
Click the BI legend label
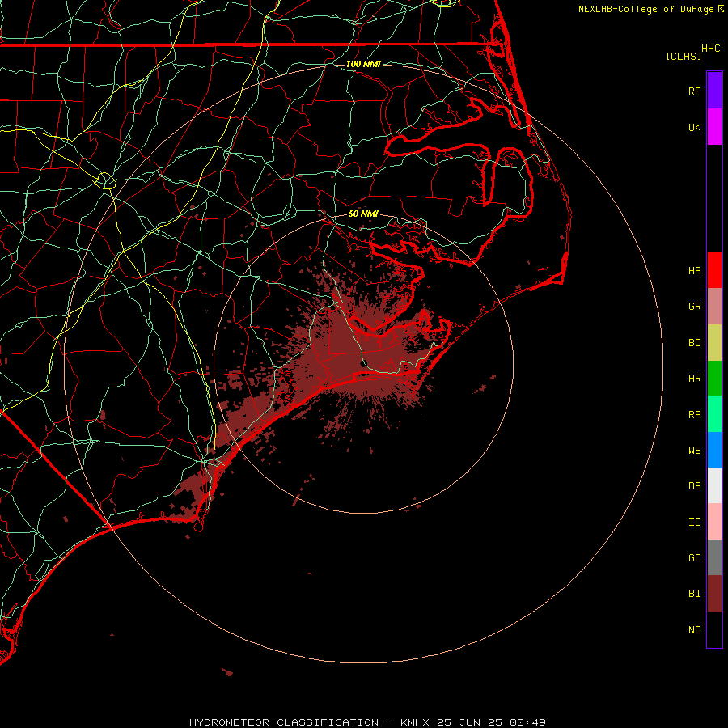(x=694, y=594)
